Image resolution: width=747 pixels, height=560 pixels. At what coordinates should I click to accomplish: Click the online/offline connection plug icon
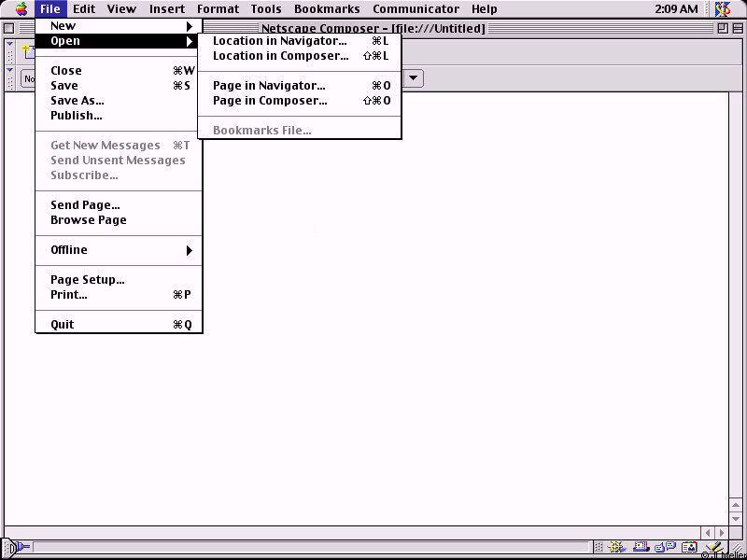tap(18, 548)
